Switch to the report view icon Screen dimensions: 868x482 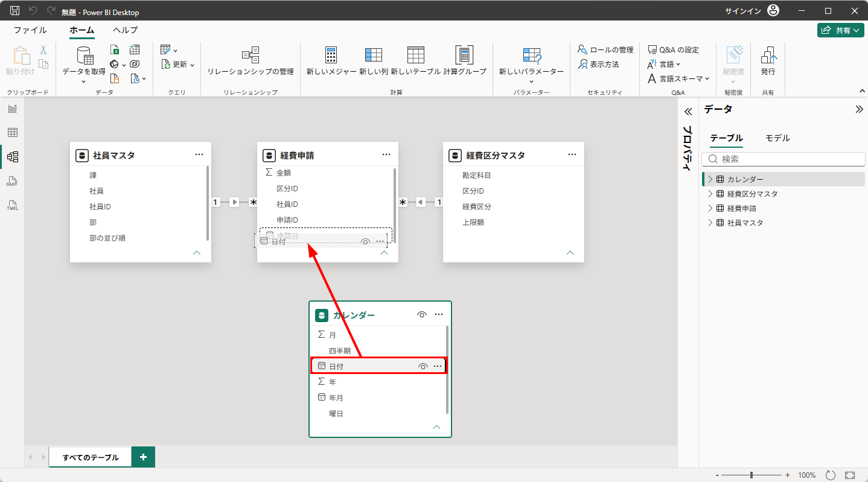(x=12, y=109)
